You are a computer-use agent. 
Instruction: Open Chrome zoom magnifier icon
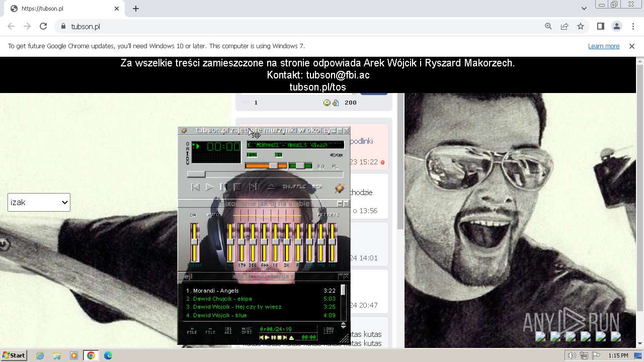click(548, 26)
